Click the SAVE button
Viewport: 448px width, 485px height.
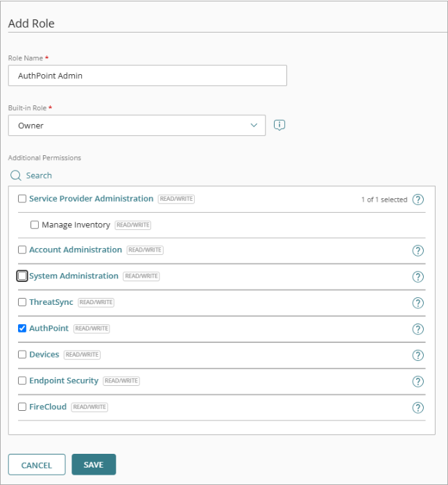tap(94, 464)
